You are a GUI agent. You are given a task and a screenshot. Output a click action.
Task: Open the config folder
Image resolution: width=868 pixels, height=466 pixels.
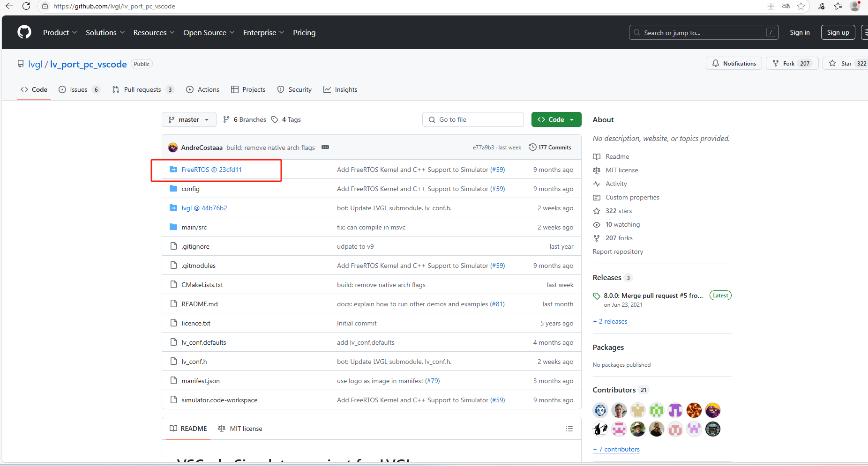(x=191, y=189)
